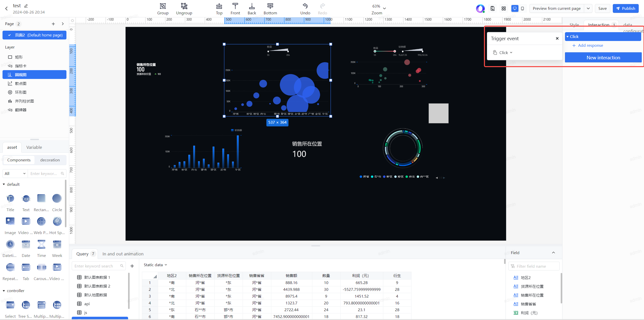This screenshot has height=320, width=644.
Task: Click Add response link
Action: (587, 45)
